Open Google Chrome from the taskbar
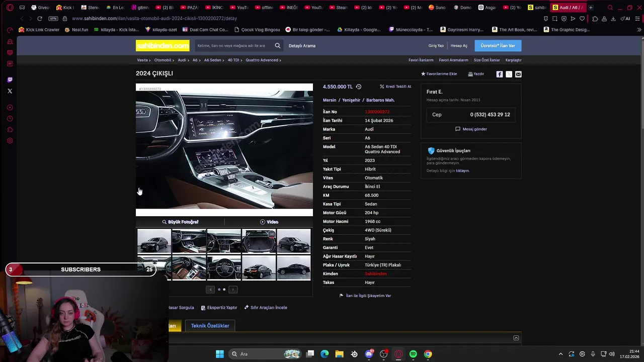The width and height of the screenshot is (644, 362). (428, 354)
